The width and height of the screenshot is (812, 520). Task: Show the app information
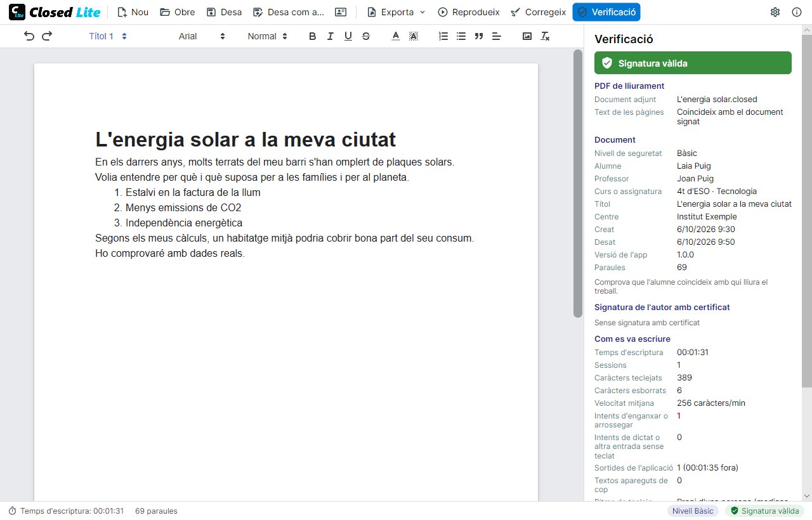tap(797, 12)
